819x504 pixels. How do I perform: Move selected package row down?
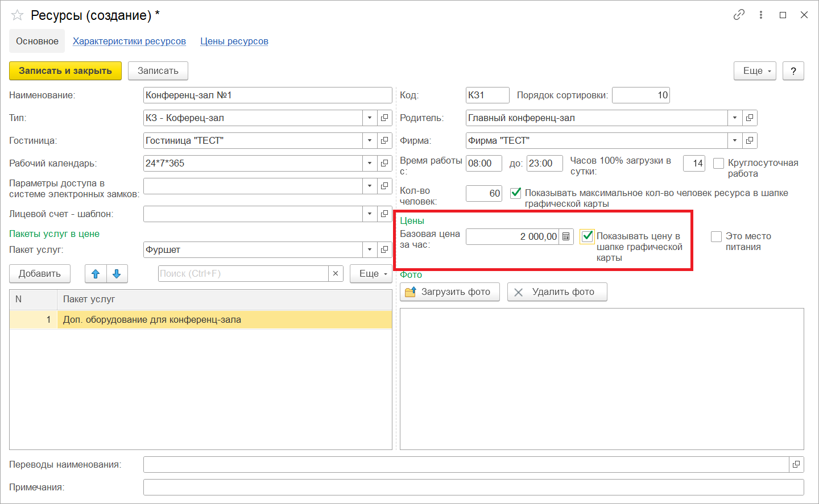pos(117,274)
